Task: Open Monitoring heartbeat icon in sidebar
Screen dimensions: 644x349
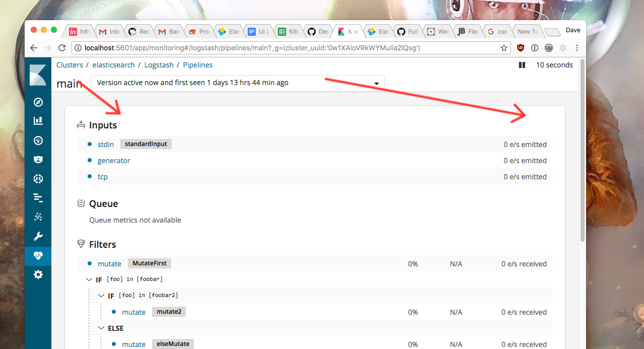Action: pos(38,256)
